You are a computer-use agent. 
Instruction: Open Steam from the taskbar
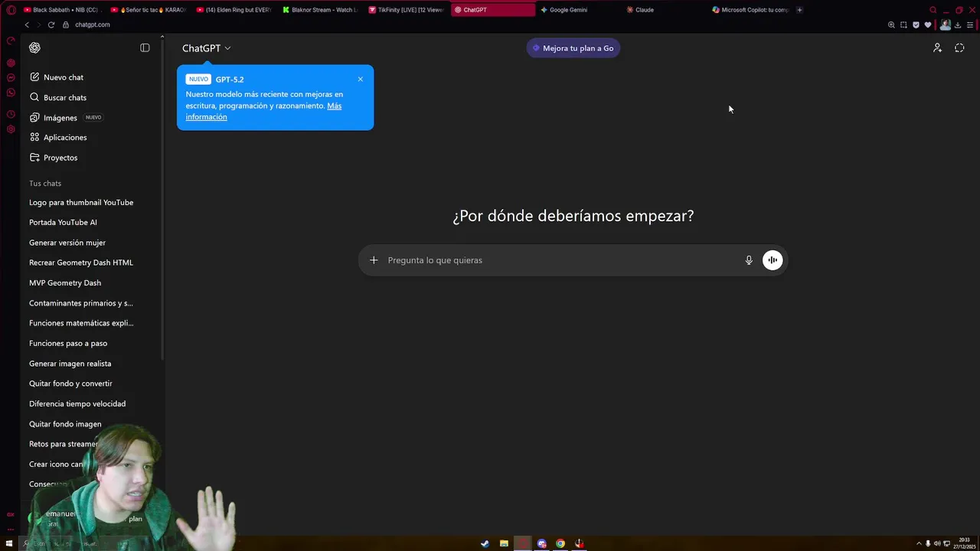pos(485,543)
